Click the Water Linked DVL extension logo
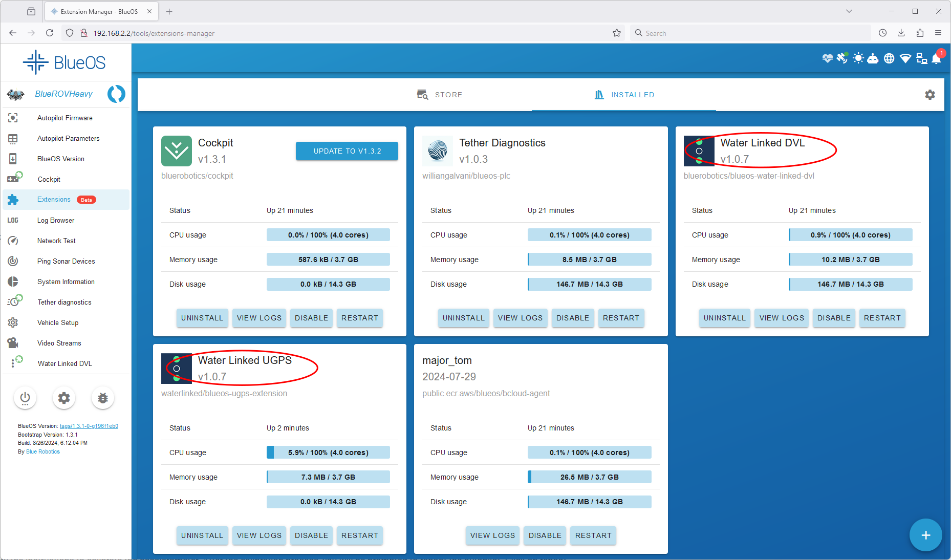The image size is (951, 560). [699, 151]
